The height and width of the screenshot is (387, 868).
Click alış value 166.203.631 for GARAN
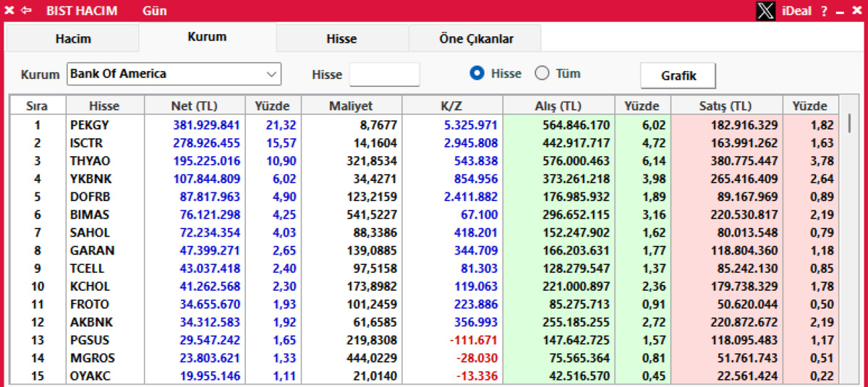576,251
